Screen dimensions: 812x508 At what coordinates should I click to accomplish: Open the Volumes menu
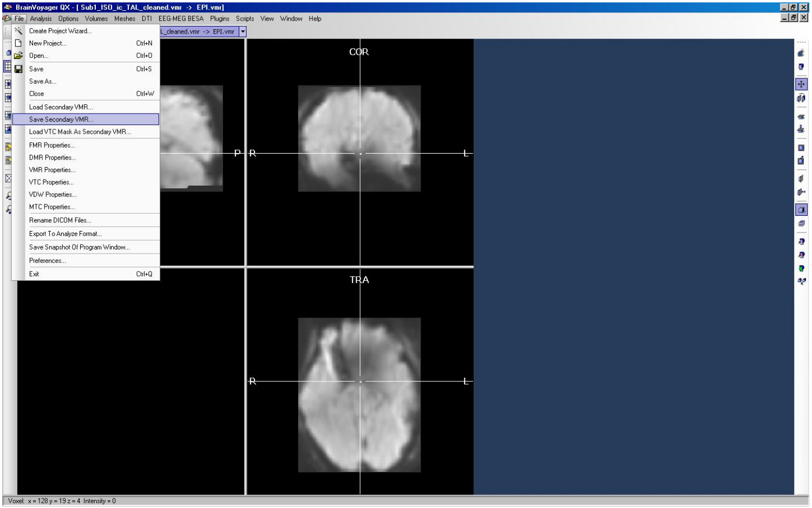(96, 18)
